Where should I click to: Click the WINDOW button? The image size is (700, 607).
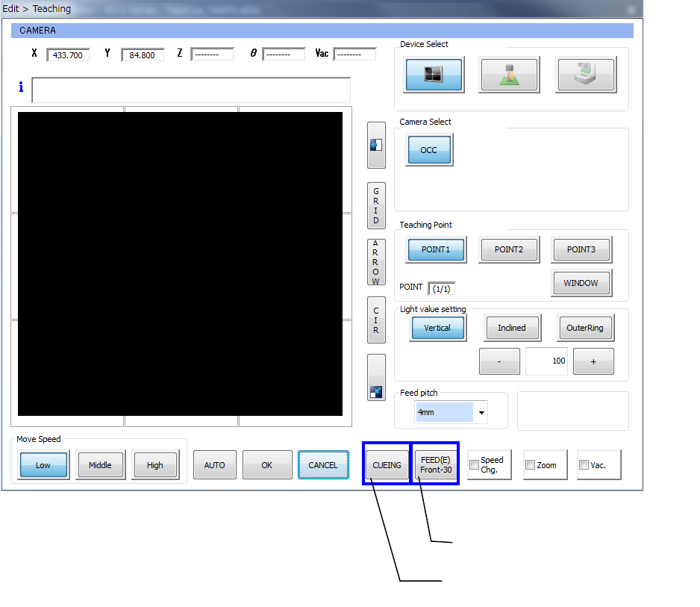[x=581, y=283]
